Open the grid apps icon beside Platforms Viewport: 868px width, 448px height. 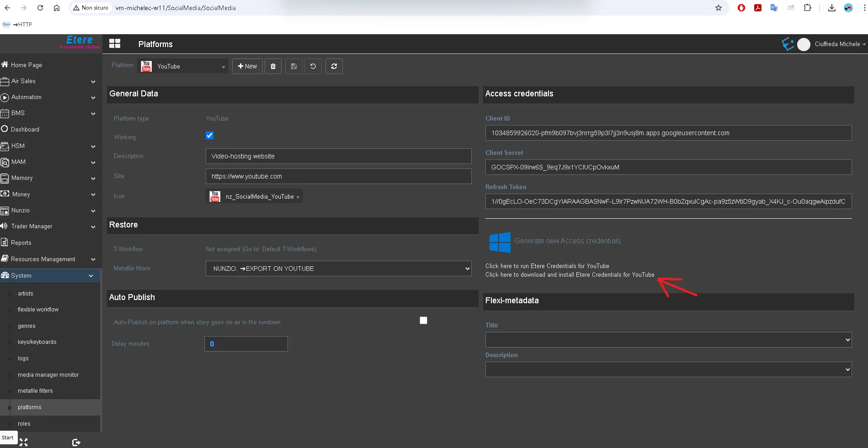(115, 44)
